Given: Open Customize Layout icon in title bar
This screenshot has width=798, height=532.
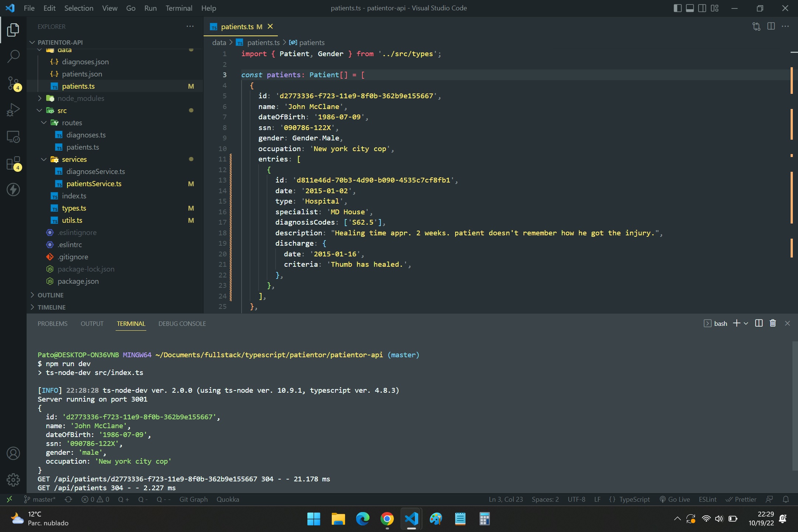Looking at the screenshot, I should 715,8.
